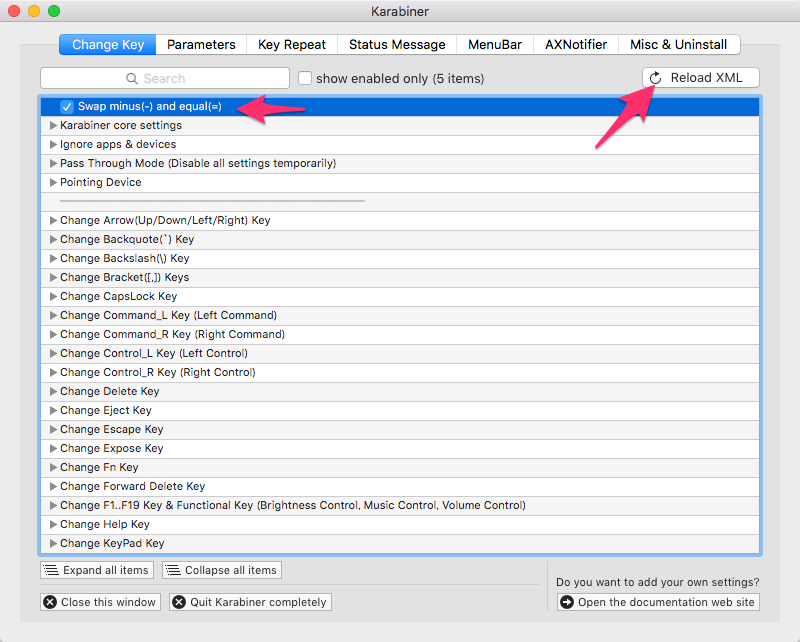800x642 pixels.
Task: Focus the Search input field
Action: coord(165,78)
